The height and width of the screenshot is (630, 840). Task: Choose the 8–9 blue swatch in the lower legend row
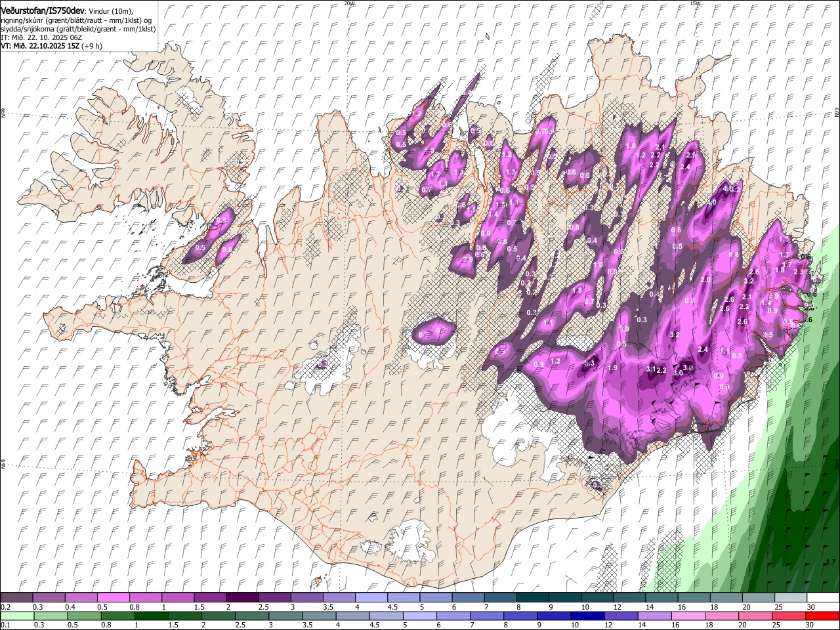coord(520,616)
